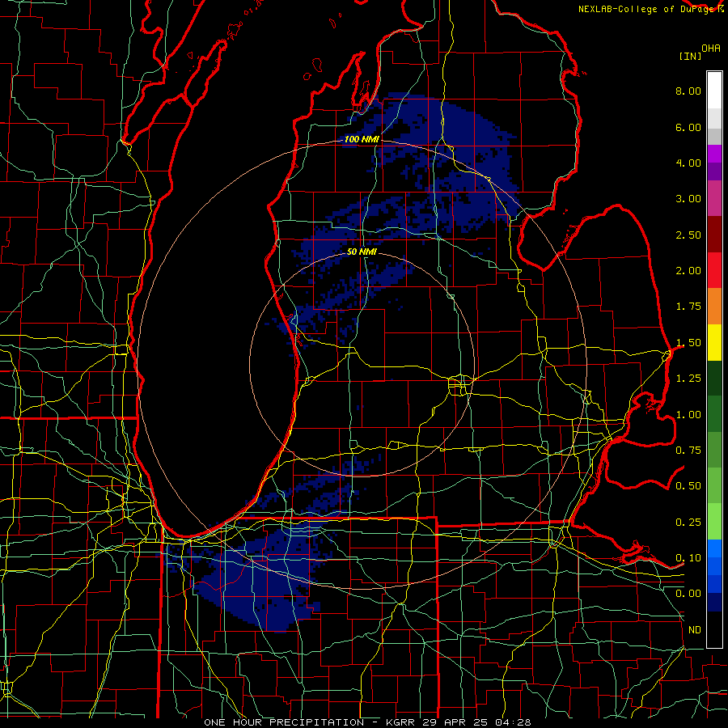Click the "[IN]" units label

tap(691, 56)
